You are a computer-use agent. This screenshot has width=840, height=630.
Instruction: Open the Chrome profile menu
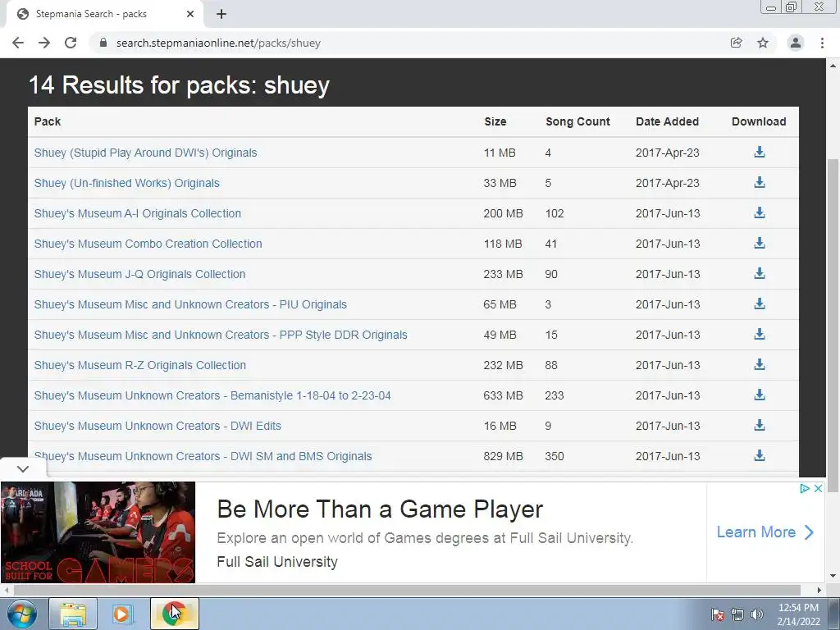point(796,43)
